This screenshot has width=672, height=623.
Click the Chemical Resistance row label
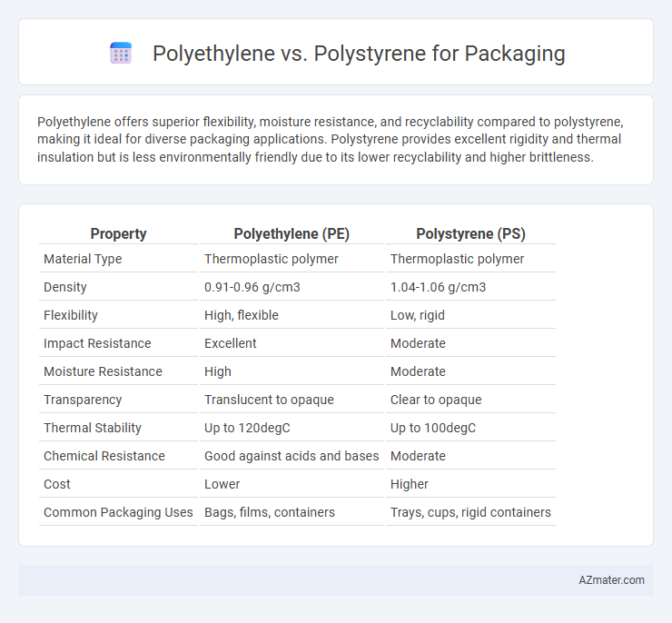(104, 456)
